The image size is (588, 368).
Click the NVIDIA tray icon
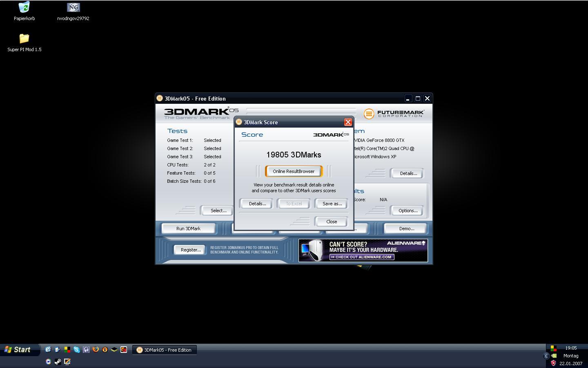point(554,356)
